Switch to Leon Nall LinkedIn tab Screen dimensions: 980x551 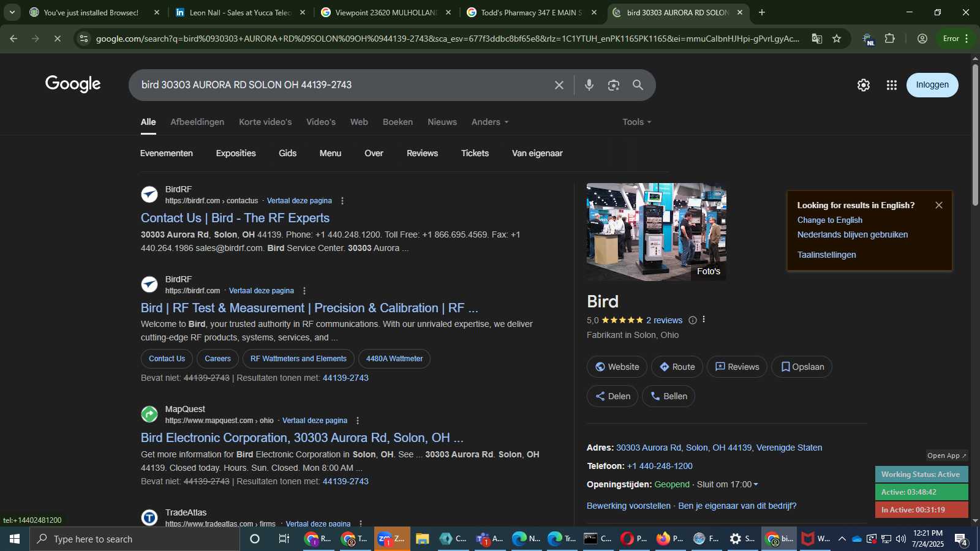click(x=240, y=12)
